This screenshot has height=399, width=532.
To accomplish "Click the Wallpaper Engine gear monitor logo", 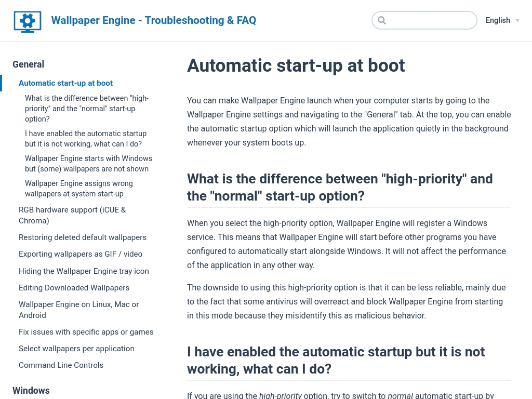I will 28,21.
